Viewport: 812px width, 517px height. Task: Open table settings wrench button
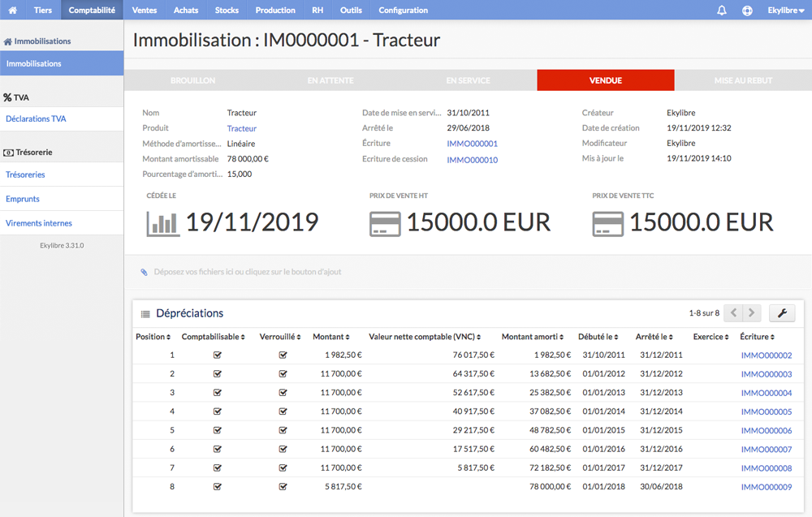[782, 312]
